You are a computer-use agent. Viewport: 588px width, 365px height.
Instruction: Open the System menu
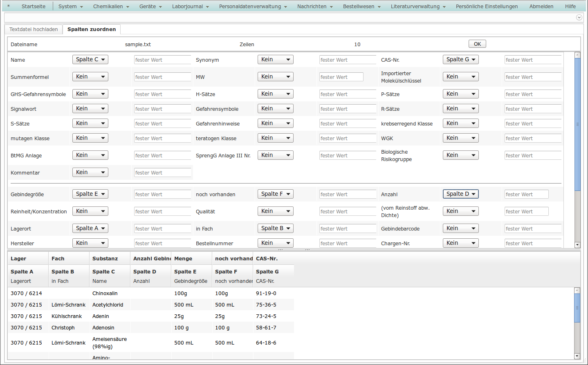[x=71, y=7]
